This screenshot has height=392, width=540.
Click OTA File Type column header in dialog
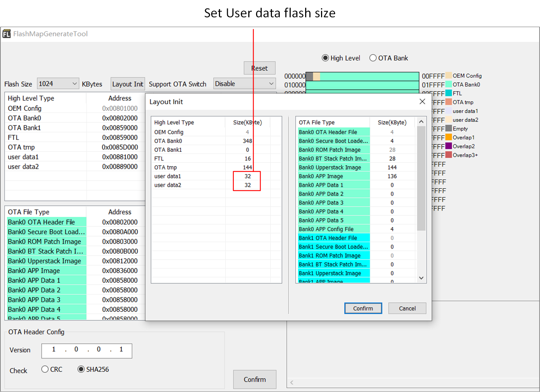point(333,122)
